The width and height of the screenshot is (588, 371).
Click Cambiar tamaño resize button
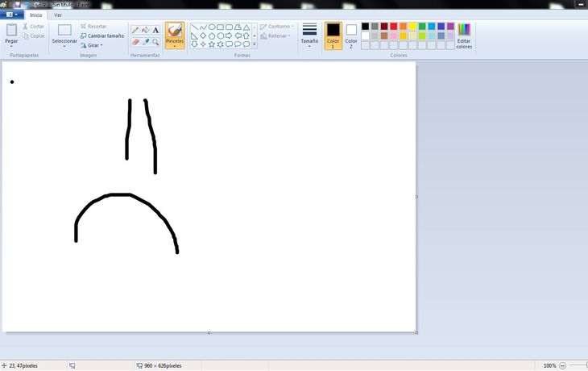102,35
